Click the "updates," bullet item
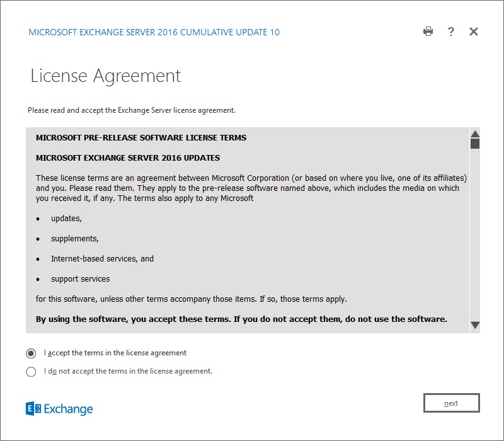The image size is (504, 441). (66, 219)
